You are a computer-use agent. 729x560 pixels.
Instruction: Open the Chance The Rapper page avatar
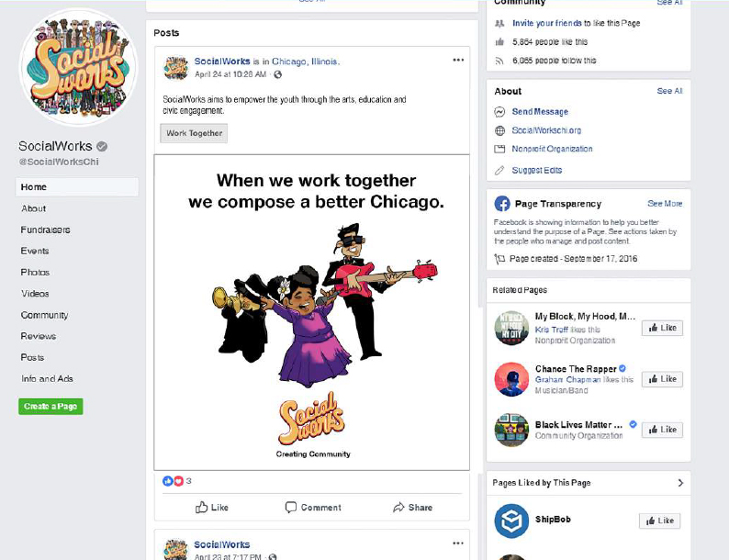(x=511, y=378)
